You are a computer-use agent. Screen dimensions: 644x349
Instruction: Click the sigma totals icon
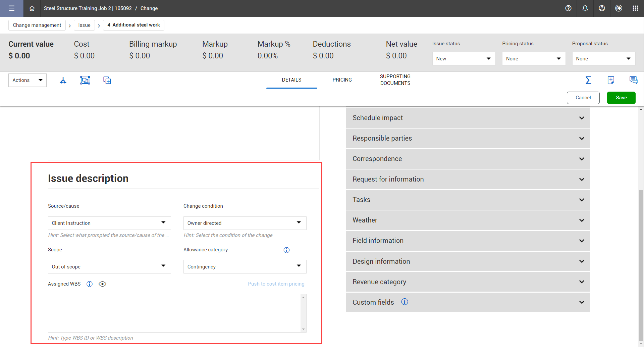[x=588, y=80]
